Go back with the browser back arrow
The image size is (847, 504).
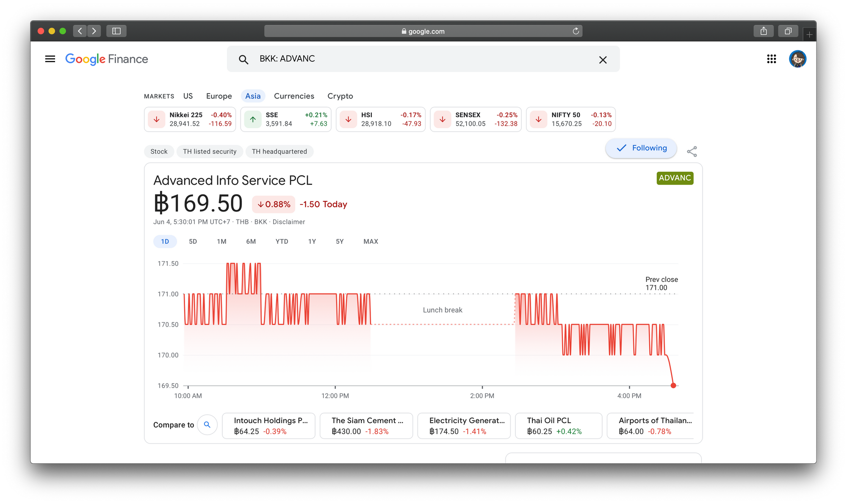tap(80, 31)
